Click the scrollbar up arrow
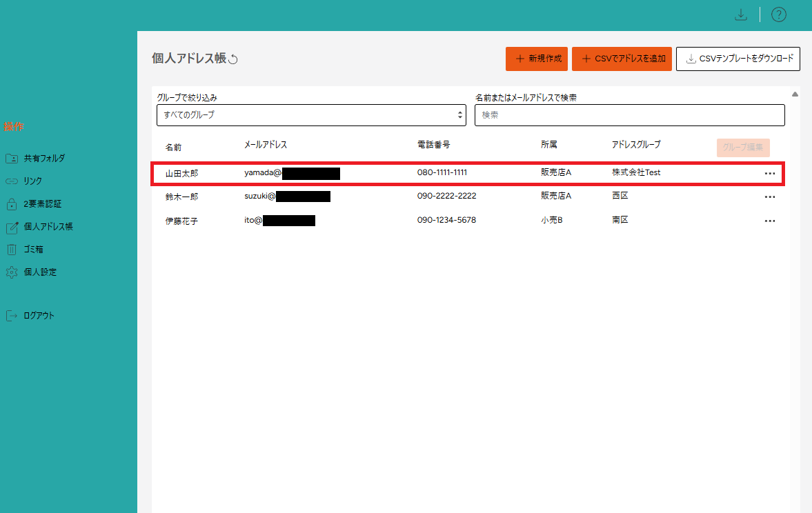Image resolution: width=812 pixels, height=513 pixels. 795,94
